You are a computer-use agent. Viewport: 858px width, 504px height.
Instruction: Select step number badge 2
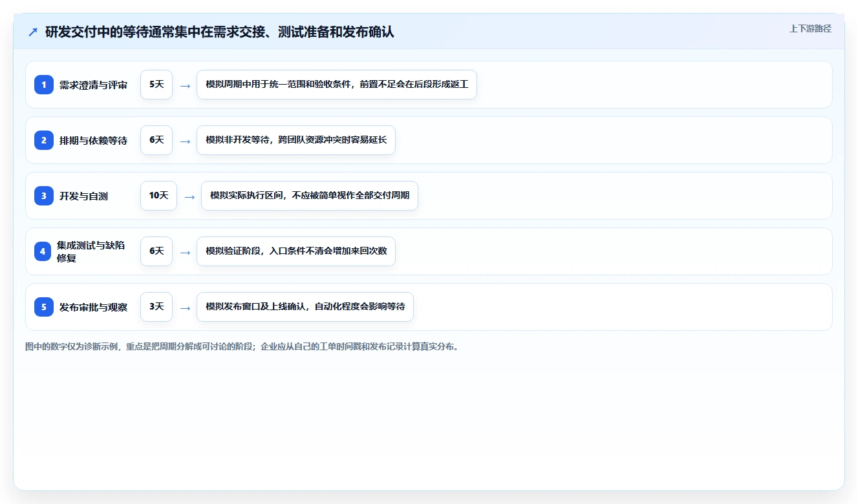click(x=44, y=140)
